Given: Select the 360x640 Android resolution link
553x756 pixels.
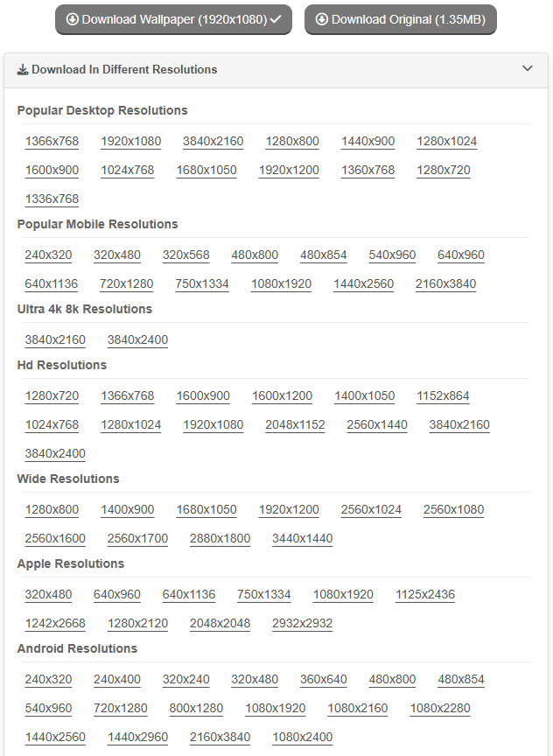Looking at the screenshot, I should pyautogui.click(x=323, y=680).
